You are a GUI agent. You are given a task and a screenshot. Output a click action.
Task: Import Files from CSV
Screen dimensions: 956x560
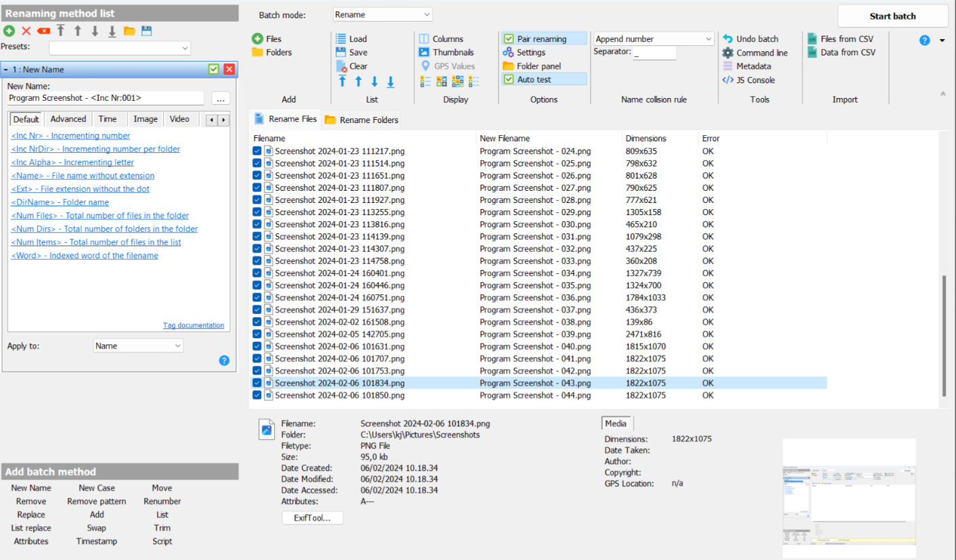tap(841, 39)
